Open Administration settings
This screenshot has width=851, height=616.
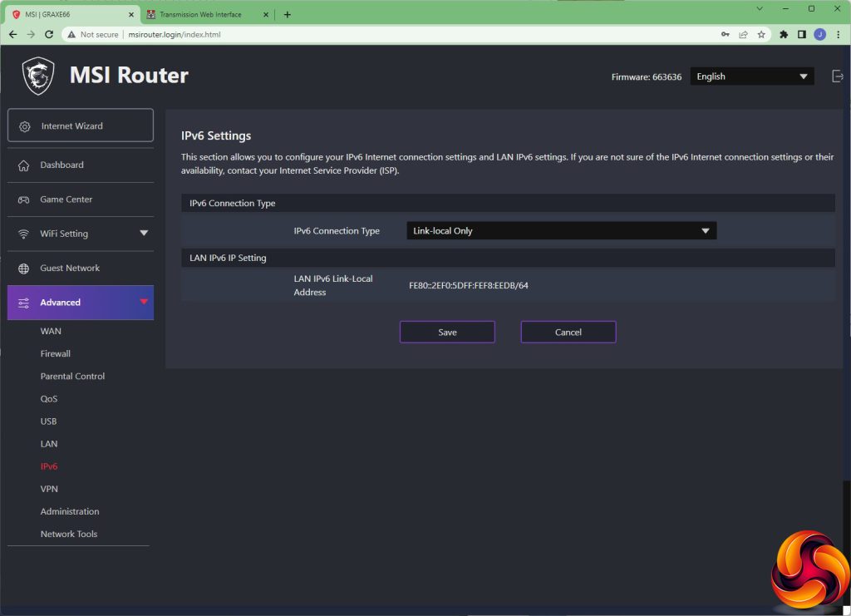click(x=70, y=511)
